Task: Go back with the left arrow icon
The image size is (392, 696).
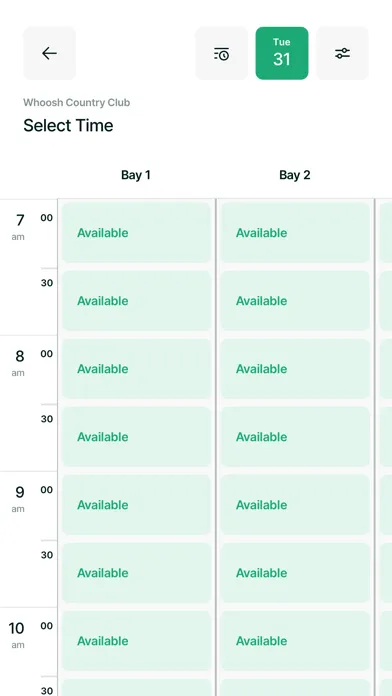Action: pos(49,53)
